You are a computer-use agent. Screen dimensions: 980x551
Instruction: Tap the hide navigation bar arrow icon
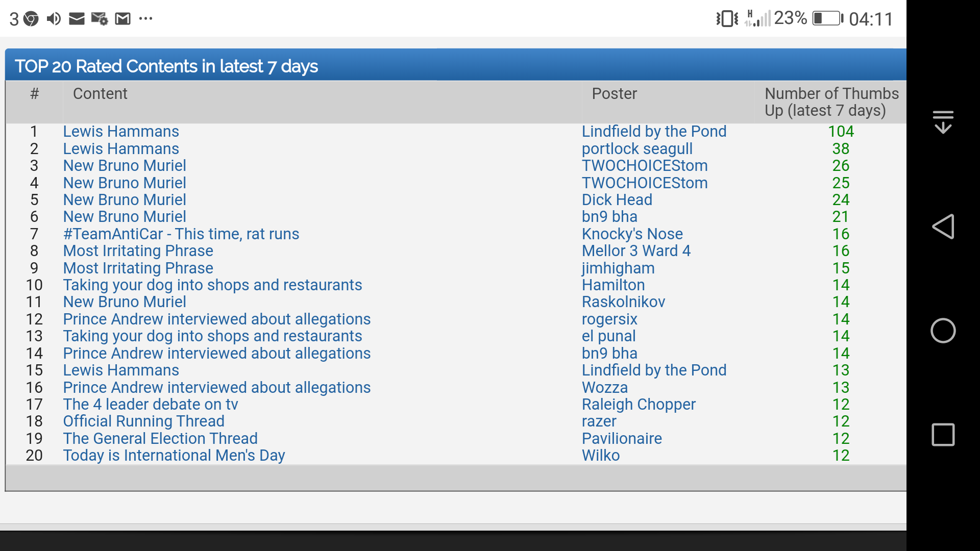(x=943, y=122)
